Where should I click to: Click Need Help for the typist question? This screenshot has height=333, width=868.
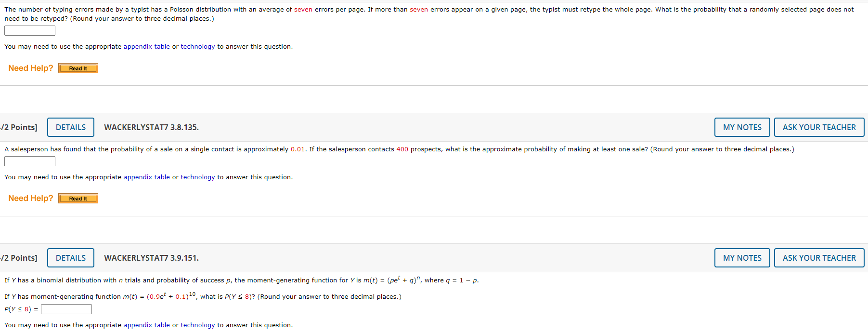(30, 68)
